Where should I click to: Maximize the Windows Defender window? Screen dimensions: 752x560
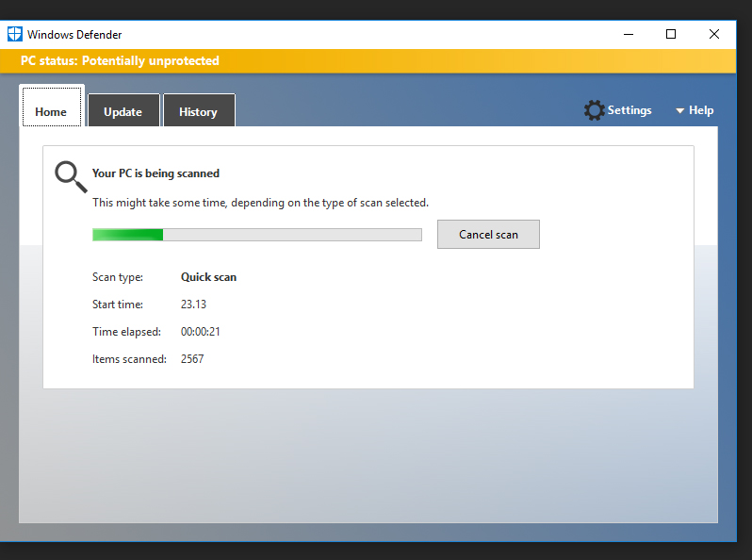pos(671,34)
